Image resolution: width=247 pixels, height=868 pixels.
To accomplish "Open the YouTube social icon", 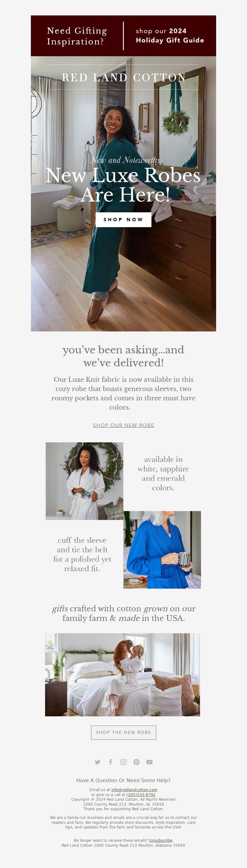I will (x=149, y=762).
